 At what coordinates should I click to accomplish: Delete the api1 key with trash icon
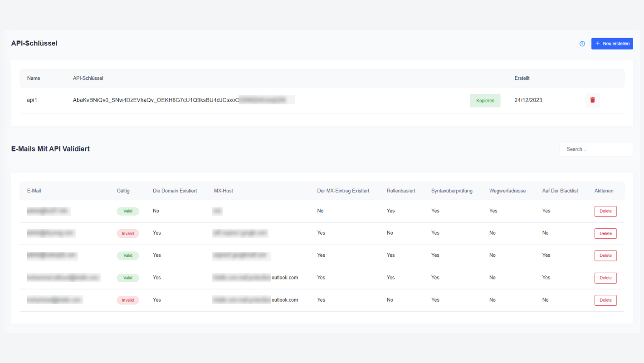592,100
